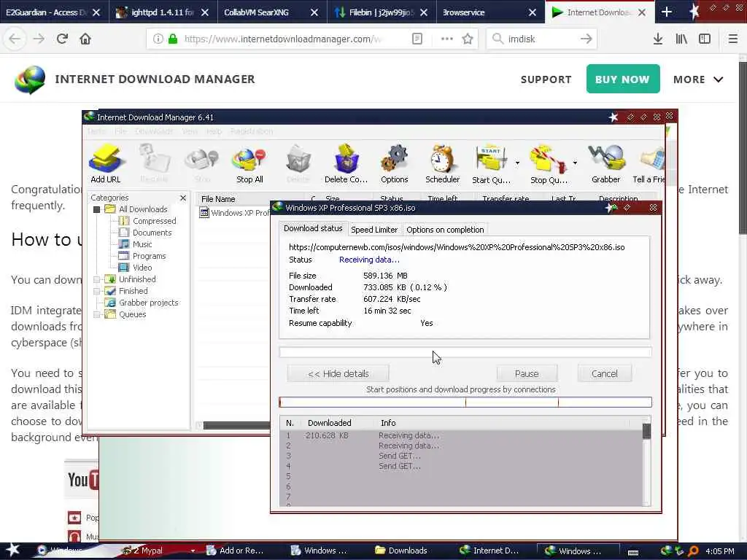Image resolution: width=747 pixels, height=560 pixels.
Task: Click the Tell a Friend icon
Action: click(649, 164)
